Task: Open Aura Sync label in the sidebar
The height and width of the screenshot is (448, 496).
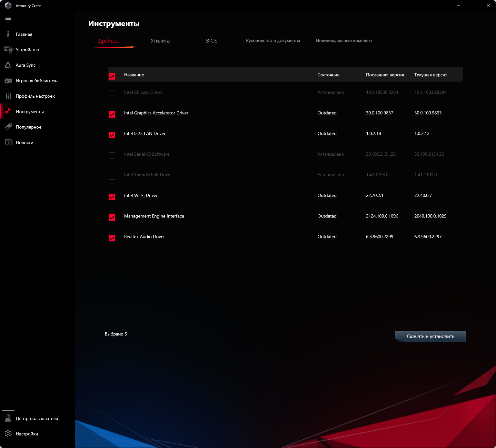Action: tap(26, 65)
